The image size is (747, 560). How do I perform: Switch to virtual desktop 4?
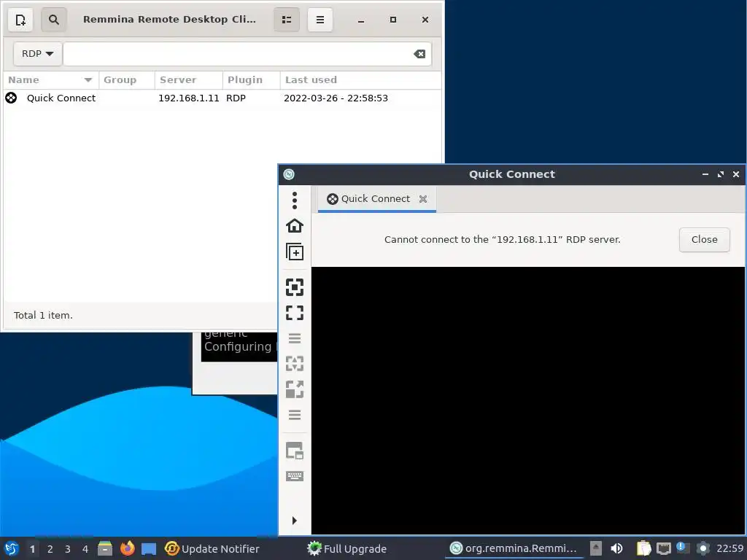(85, 549)
